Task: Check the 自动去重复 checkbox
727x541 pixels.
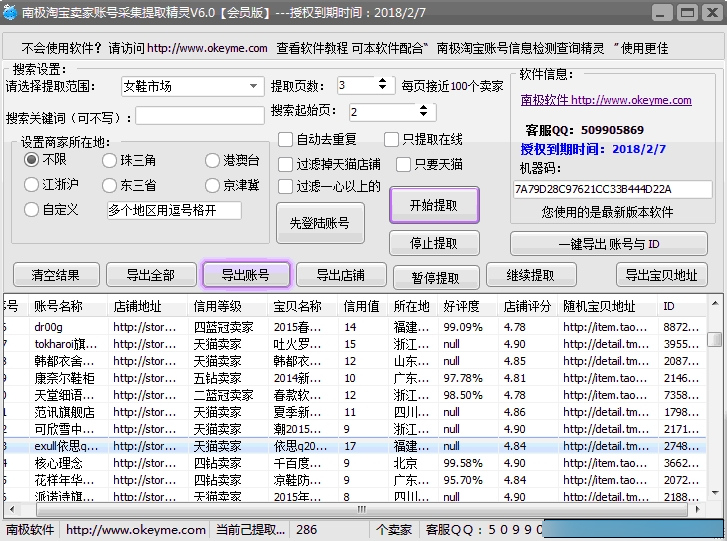Action: [x=286, y=140]
